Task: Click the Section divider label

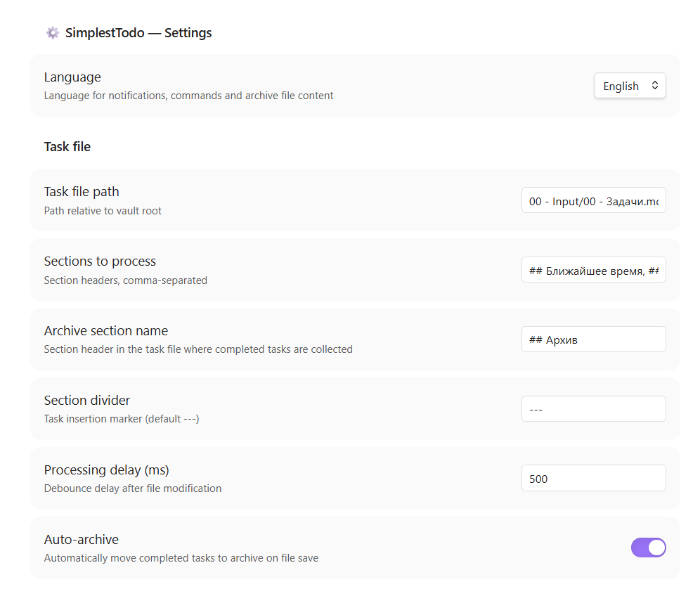Action: pyautogui.click(x=87, y=401)
